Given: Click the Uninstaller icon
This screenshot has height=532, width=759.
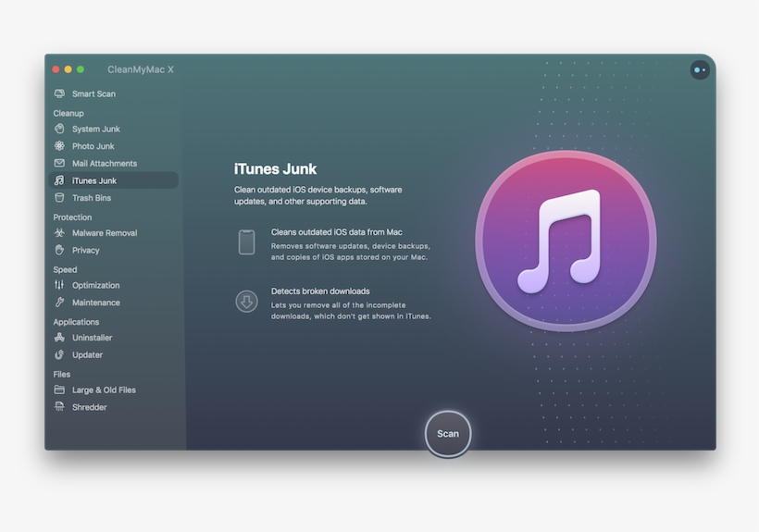Looking at the screenshot, I should [x=59, y=337].
